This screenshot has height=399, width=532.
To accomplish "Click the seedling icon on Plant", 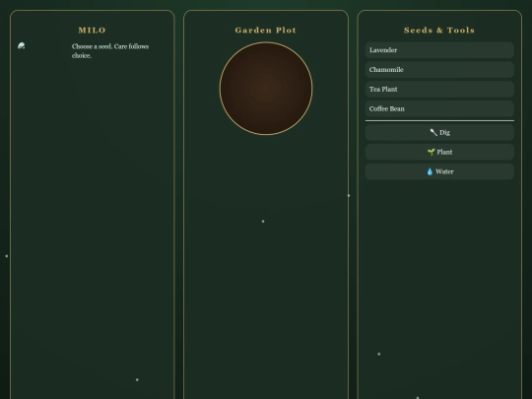I will click(x=431, y=152).
